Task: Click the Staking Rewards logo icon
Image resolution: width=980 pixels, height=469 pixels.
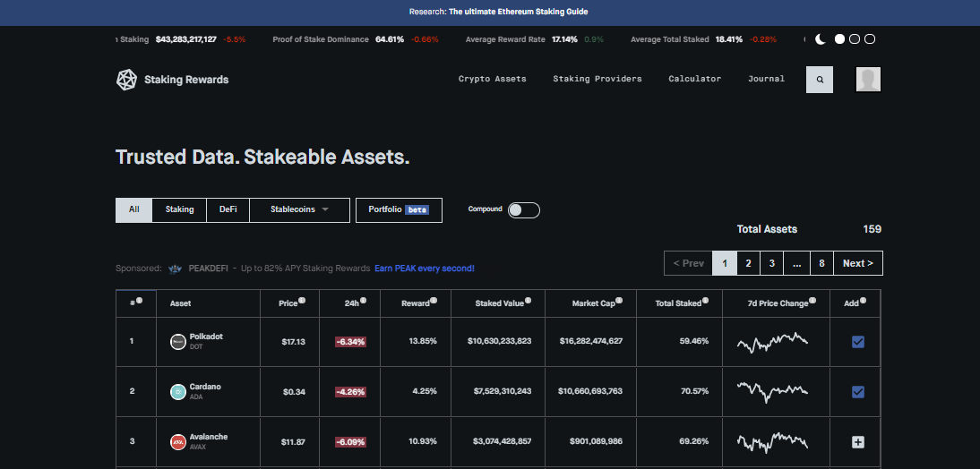Action: 126,80
